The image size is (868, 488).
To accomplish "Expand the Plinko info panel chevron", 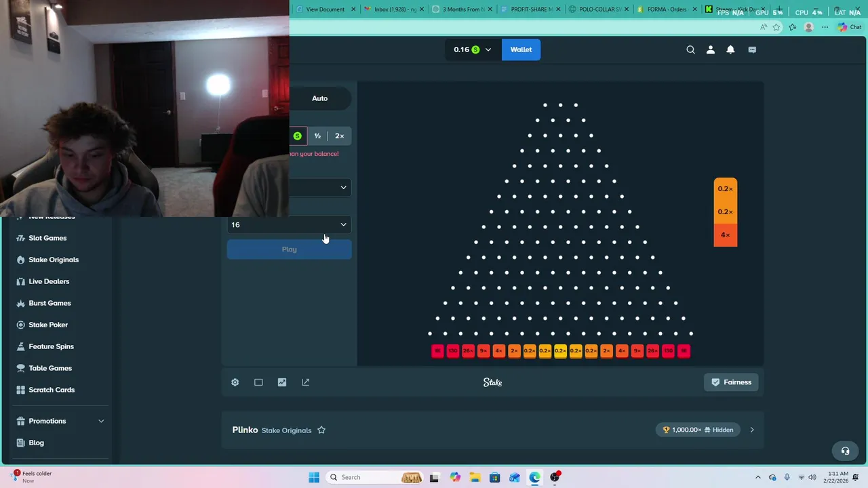I will [x=752, y=430].
